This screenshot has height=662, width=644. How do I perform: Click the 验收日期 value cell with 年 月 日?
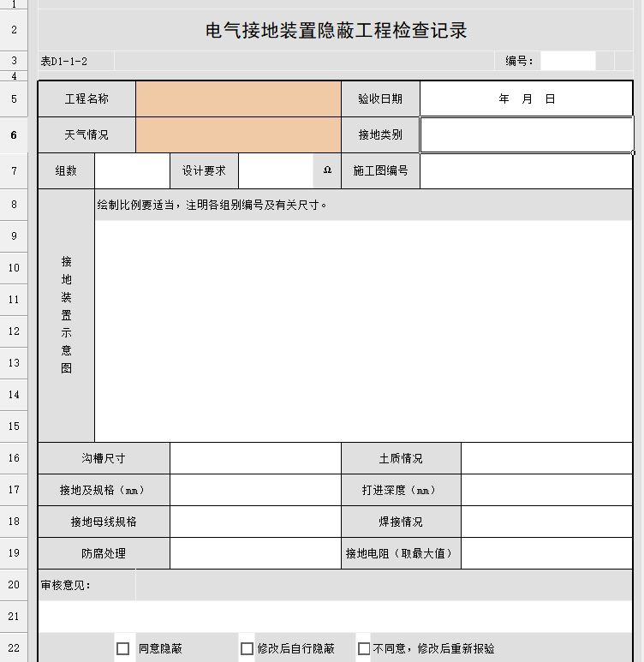pos(526,98)
